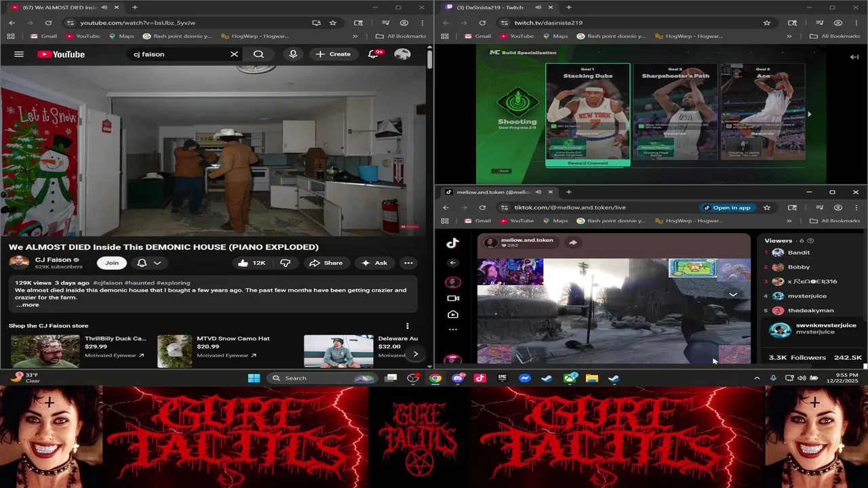Viewport: 868px width, 488px height.
Task: Click the YouTube search input field
Action: (x=179, y=54)
